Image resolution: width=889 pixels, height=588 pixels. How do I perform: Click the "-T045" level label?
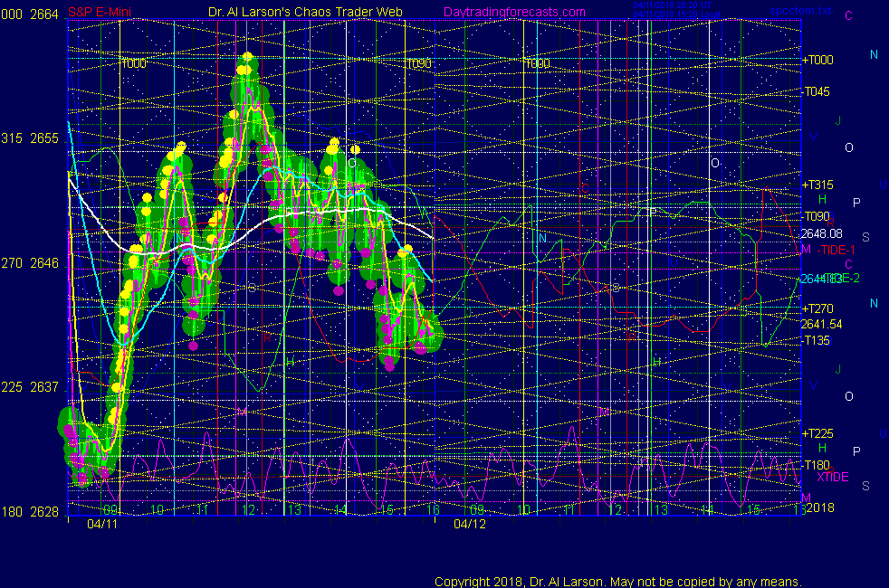(x=817, y=91)
